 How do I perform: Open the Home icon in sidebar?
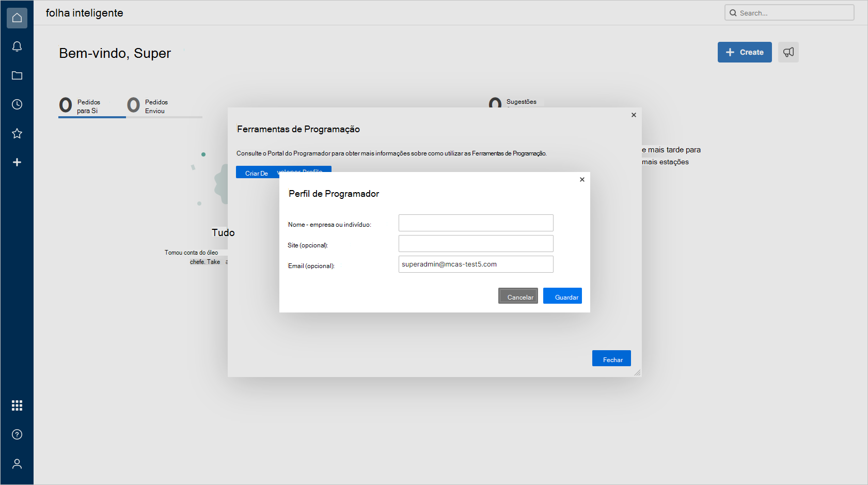click(17, 18)
